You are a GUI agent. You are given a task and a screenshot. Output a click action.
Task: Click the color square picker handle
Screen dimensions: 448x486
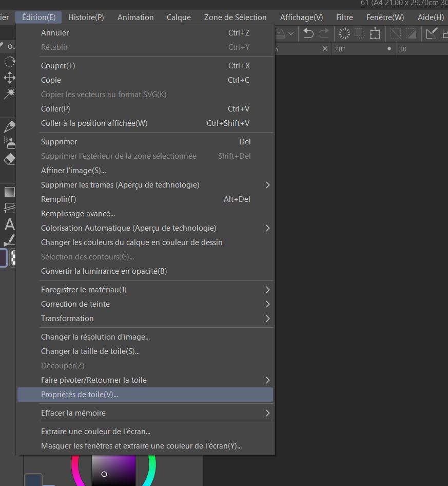click(104, 474)
